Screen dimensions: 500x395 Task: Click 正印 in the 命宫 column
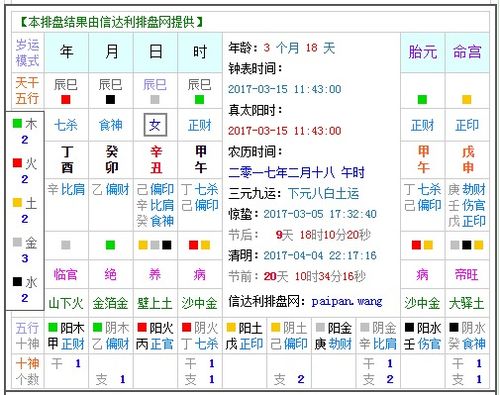click(x=467, y=125)
